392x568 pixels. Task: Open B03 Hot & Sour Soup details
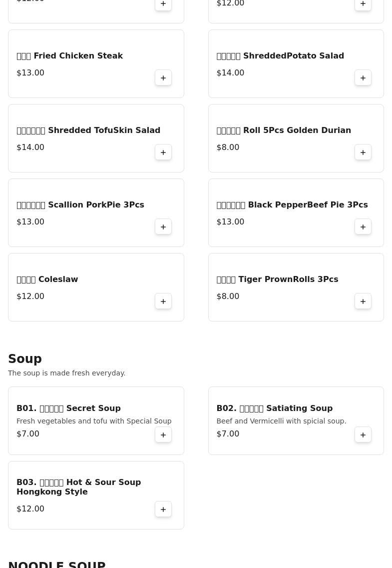coord(78,487)
